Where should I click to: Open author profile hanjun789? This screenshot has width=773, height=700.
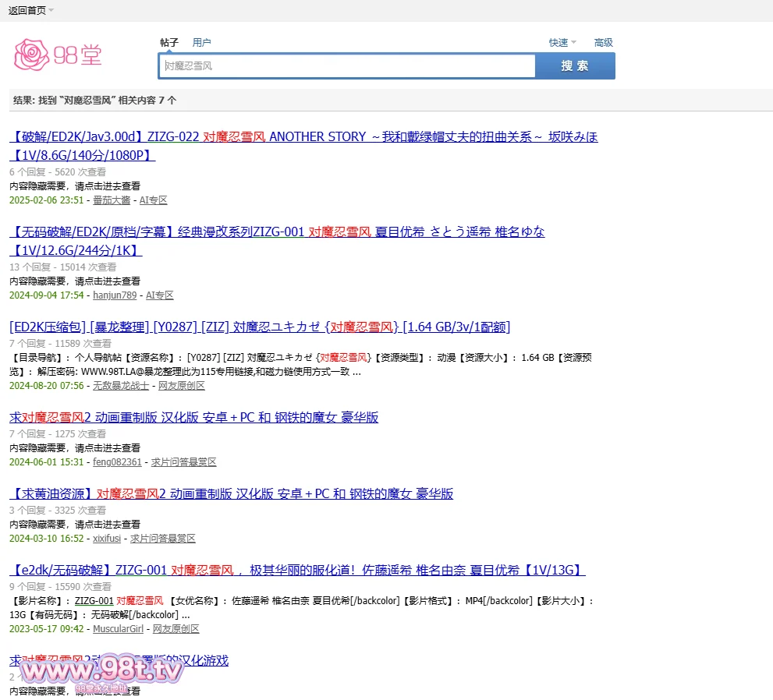point(115,295)
